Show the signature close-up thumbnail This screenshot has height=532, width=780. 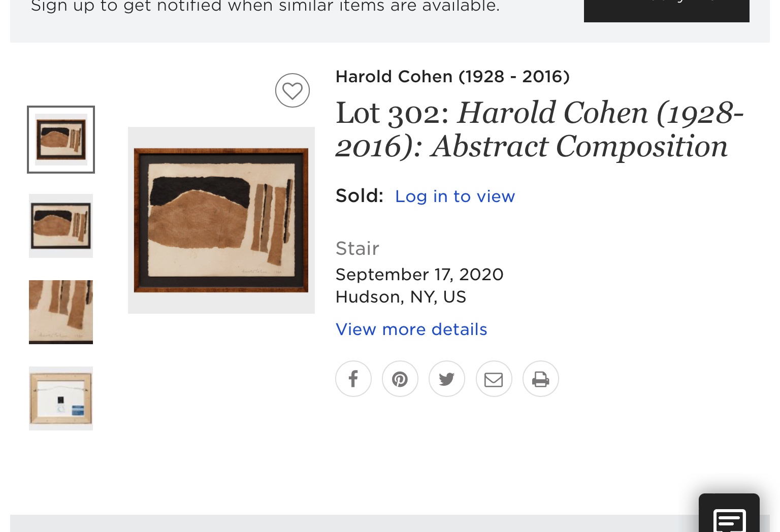click(61, 312)
